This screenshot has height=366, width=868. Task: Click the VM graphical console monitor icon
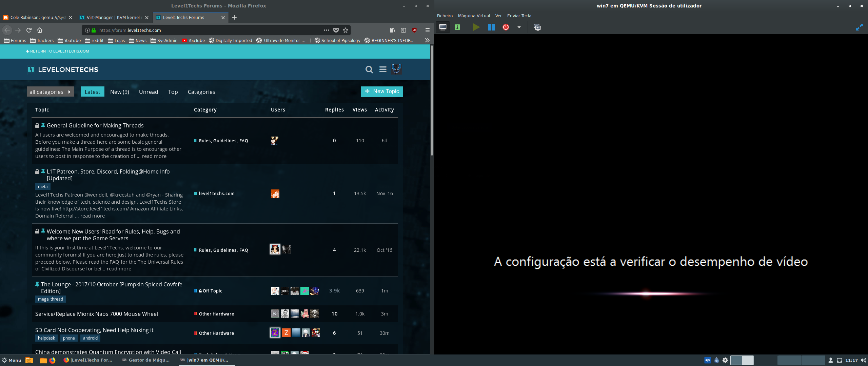pyautogui.click(x=442, y=27)
